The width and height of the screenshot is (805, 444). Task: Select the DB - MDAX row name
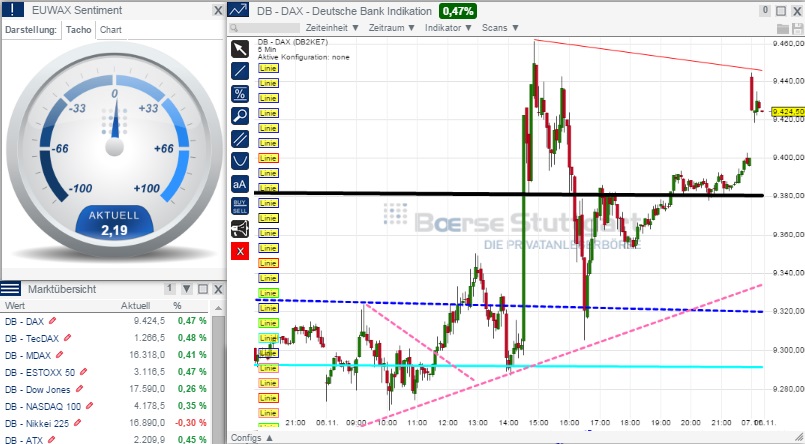28,355
